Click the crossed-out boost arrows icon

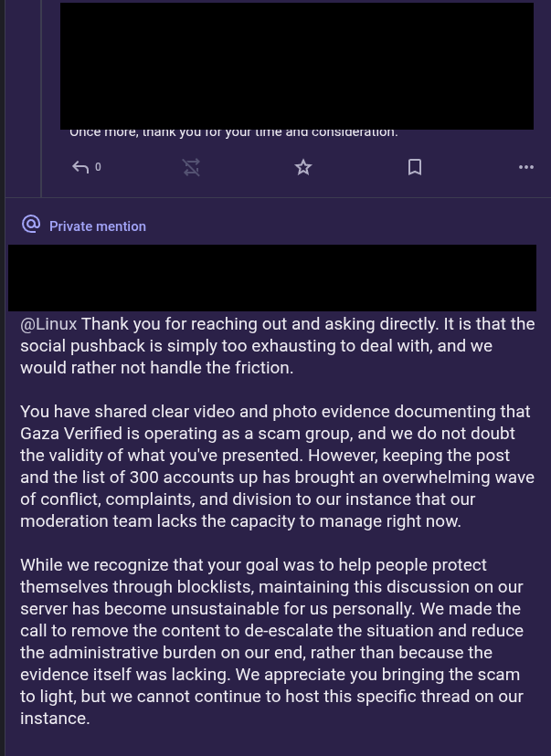192,167
